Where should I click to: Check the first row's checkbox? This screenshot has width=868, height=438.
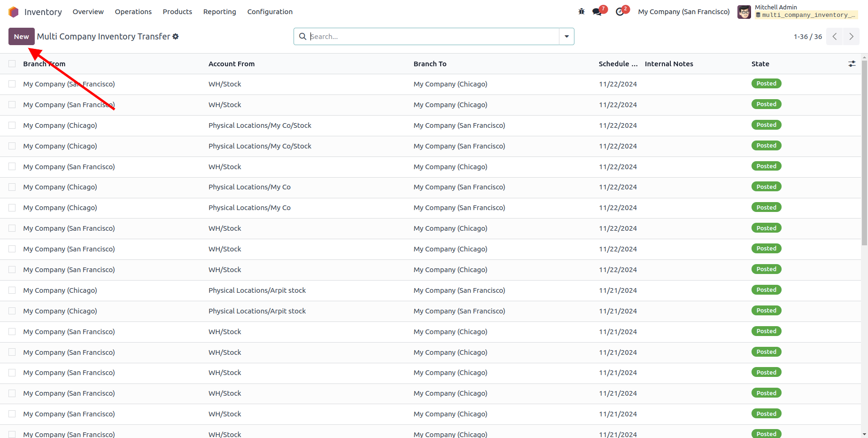click(12, 84)
